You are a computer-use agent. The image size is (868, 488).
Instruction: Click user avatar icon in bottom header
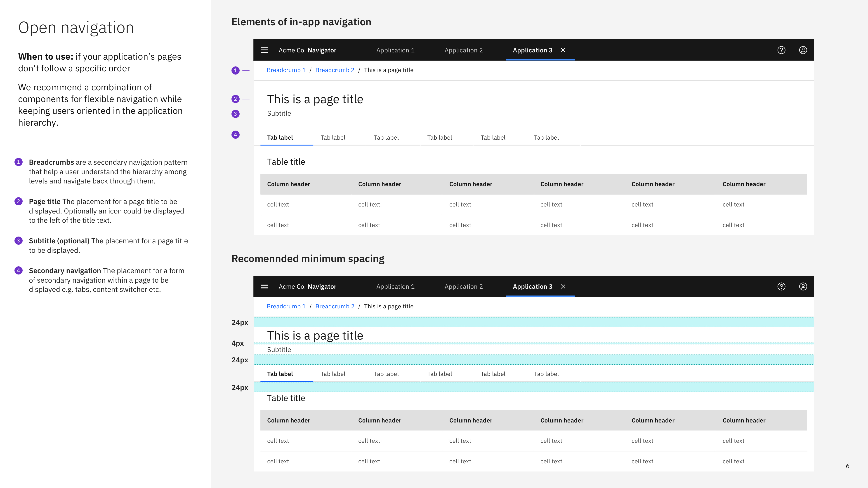coord(803,287)
